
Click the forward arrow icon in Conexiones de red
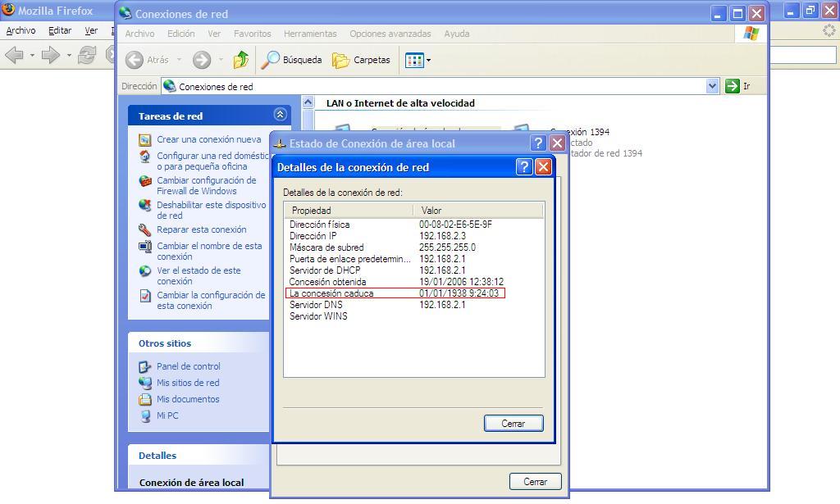tap(202, 60)
